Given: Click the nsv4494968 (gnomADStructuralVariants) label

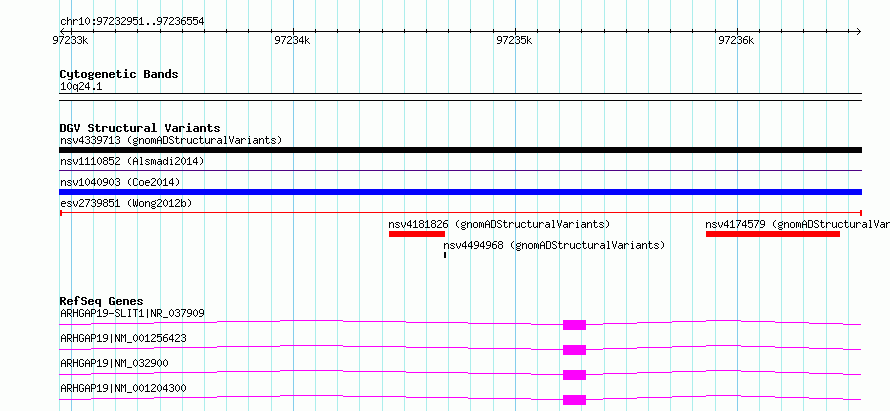Looking at the screenshot, I should click(x=553, y=245).
